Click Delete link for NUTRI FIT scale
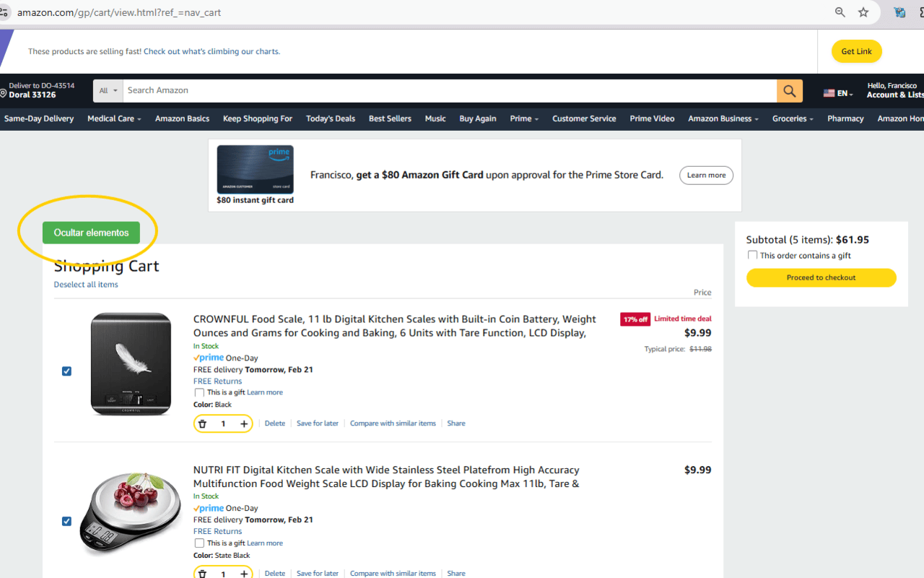This screenshot has height=578, width=924. tap(275, 574)
